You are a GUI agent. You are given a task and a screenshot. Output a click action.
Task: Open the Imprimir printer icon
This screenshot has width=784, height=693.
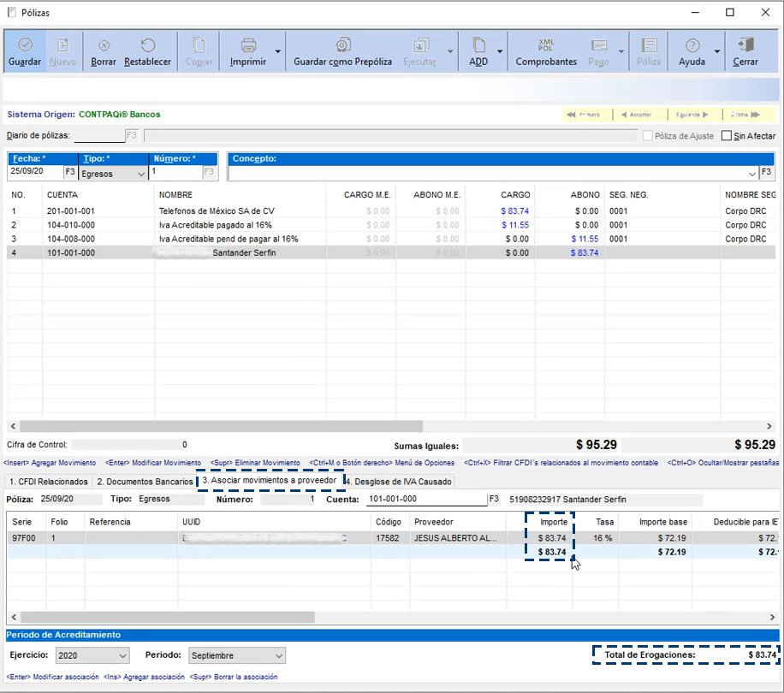pyautogui.click(x=248, y=45)
